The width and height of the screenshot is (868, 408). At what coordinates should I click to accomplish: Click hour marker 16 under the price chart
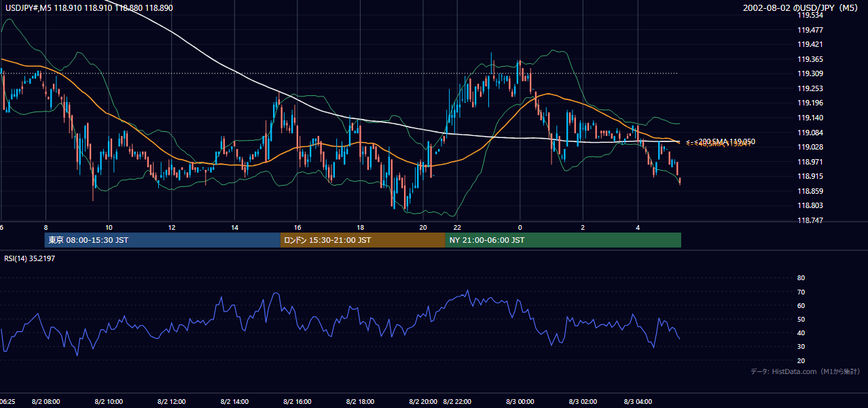(x=297, y=227)
